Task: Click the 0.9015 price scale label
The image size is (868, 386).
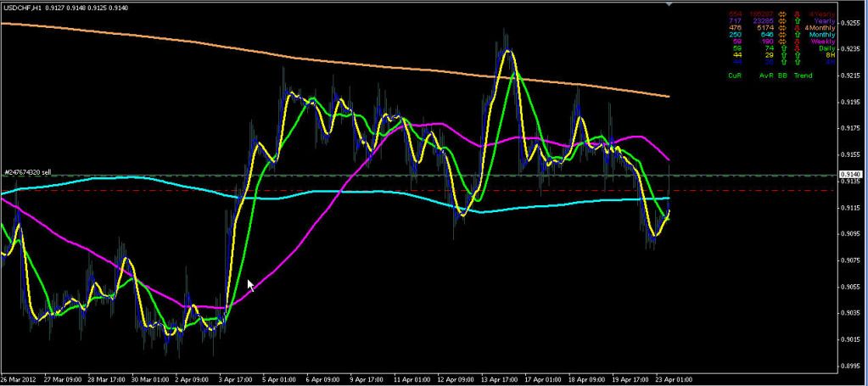Action: click(x=850, y=339)
